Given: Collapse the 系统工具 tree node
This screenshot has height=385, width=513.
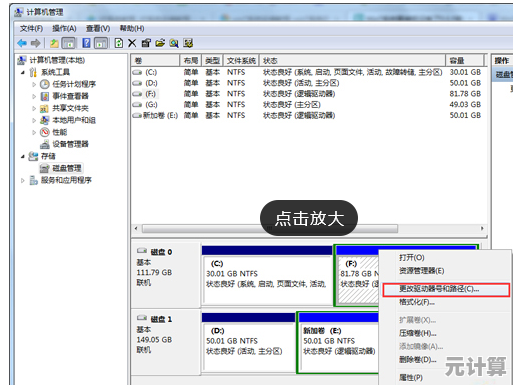Looking at the screenshot, I should pos(22,72).
